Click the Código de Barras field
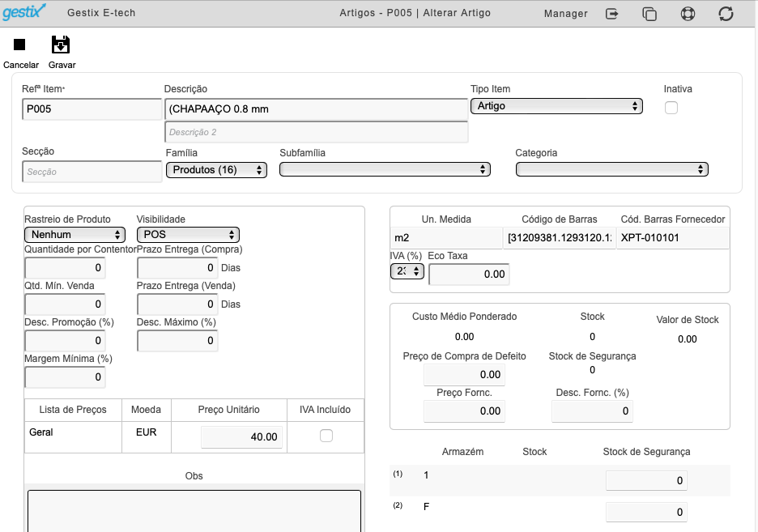Screen dimensions: 758x532 pyautogui.click(x=560, y=238)
